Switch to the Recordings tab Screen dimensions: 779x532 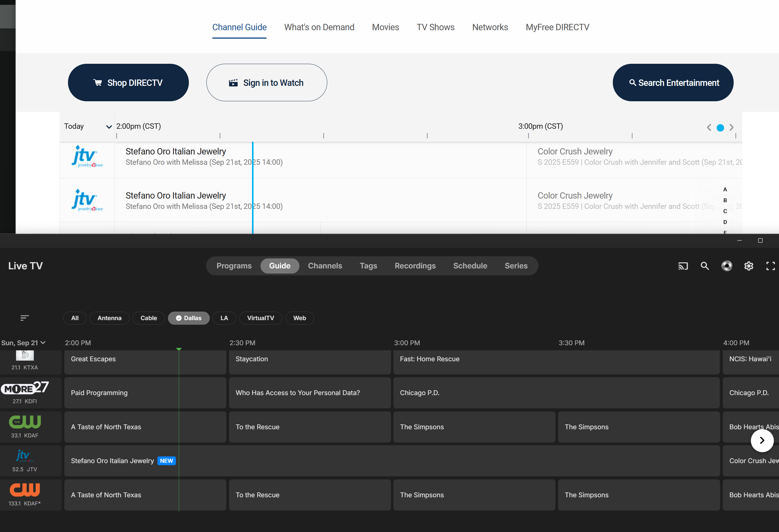click(415, 266)
